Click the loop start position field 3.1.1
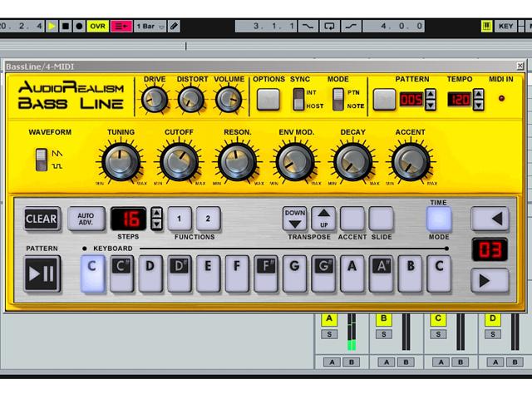532x399 pixels. tap(266, 26)
